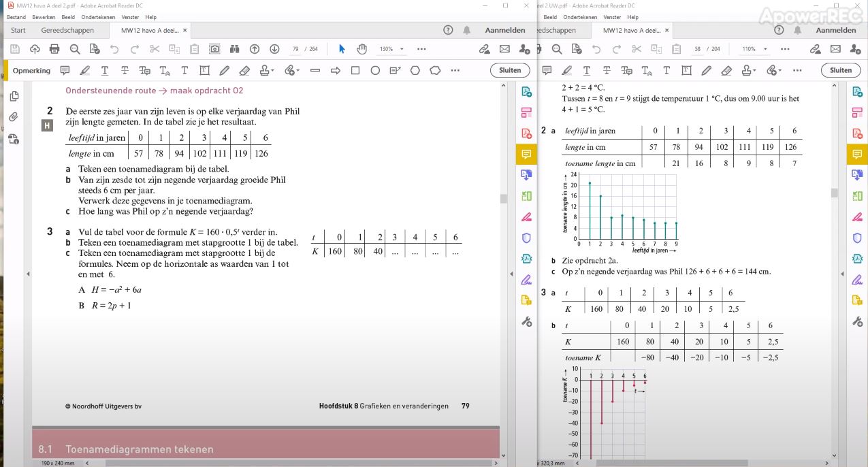Viewport: 868px width, 467px height.
Task: Open the Bestand menu
Action: pyautogui.click(x=16, y=17)
